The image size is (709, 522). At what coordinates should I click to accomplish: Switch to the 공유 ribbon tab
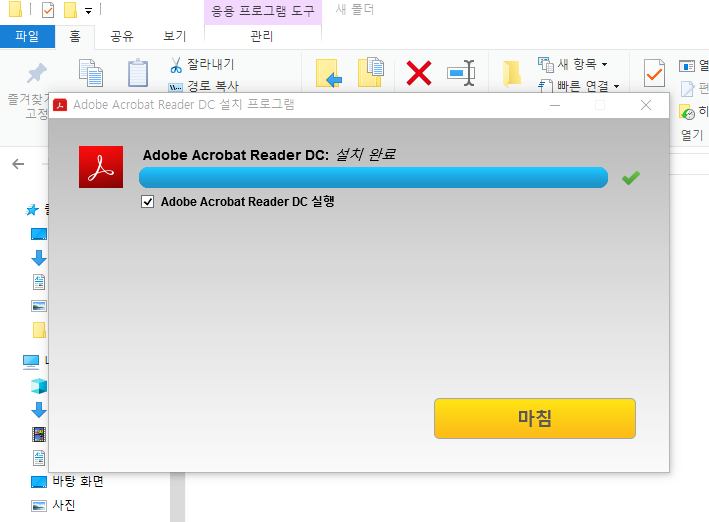point(122,36)
